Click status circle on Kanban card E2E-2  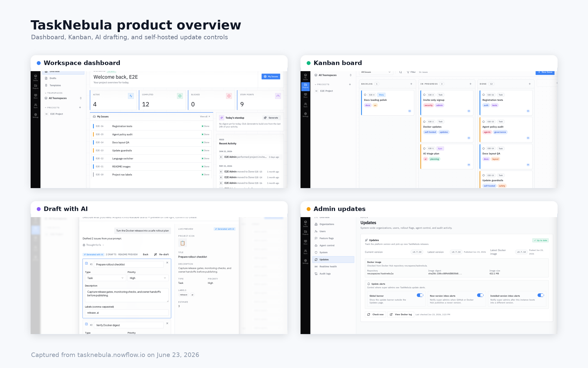coord(424,122)
